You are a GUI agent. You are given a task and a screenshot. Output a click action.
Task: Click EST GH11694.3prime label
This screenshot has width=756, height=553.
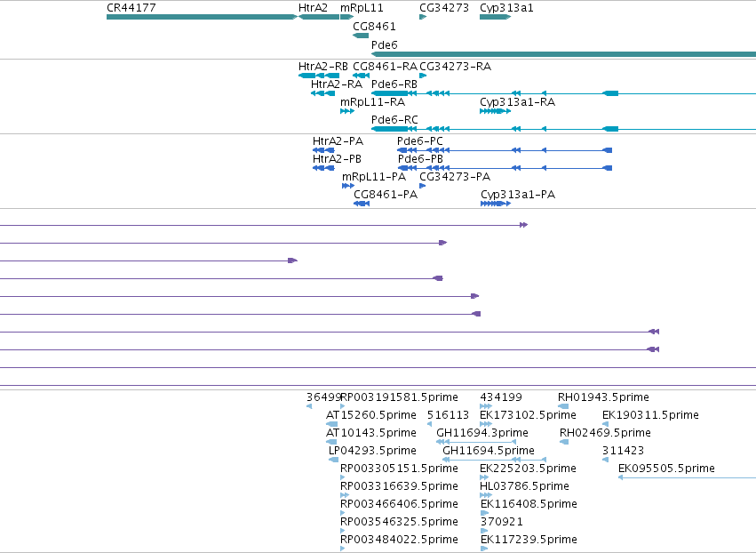click(482, 433)
